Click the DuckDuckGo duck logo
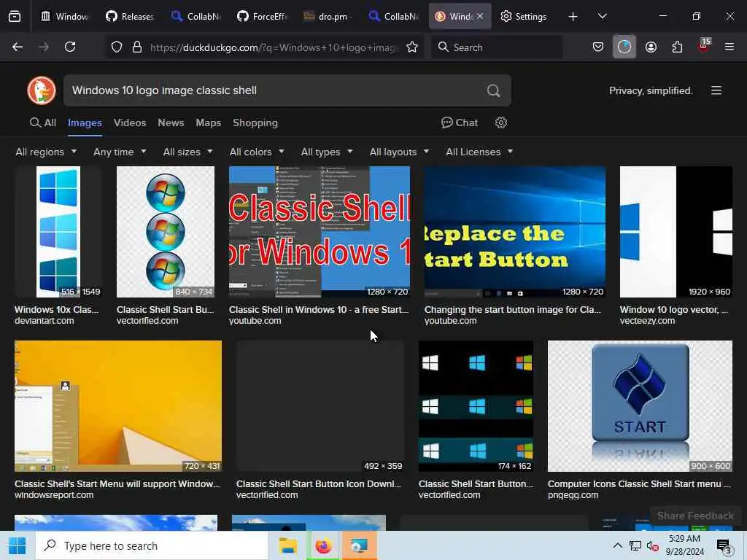This screenshot has width=747, height=560. (42, 90)
